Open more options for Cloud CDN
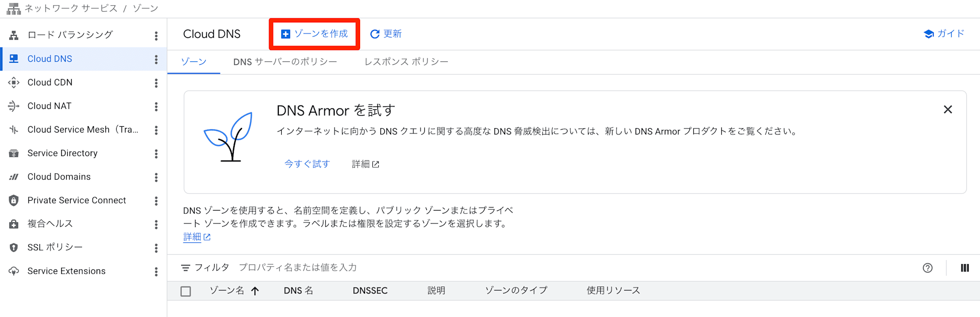This screenshot has height=317, width=980. coord(156,82)
